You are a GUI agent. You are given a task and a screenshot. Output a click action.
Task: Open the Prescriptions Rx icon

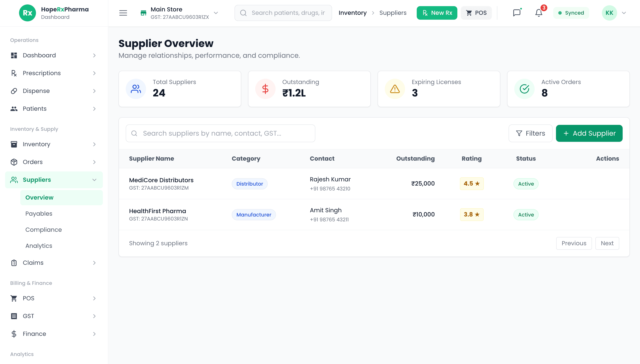[14, 73]
